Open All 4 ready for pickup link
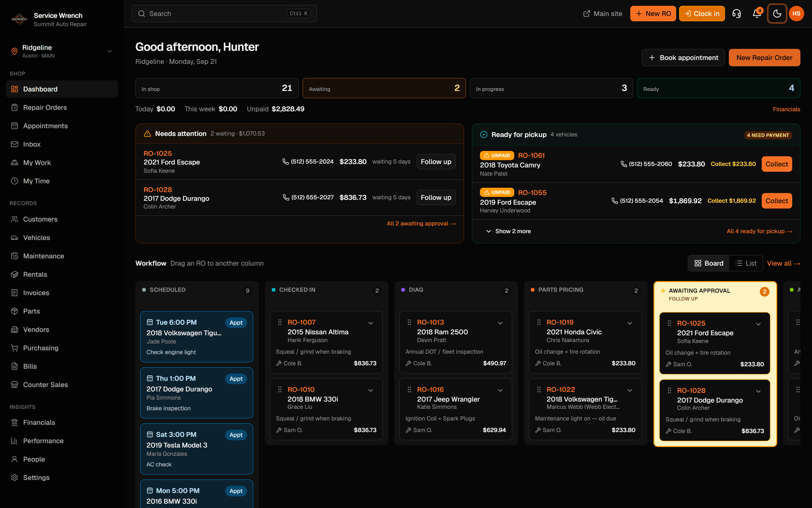 click(x=759, y=231)
